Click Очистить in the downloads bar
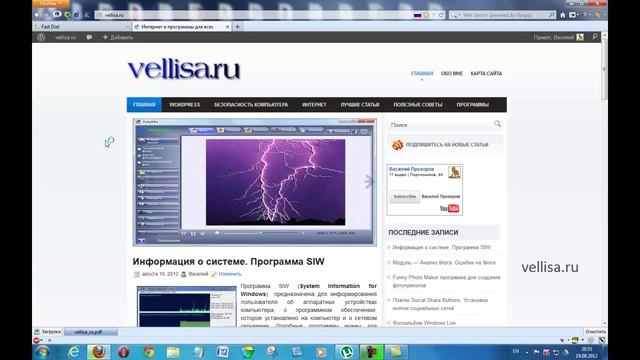Screen dimensions: 640x360 pyautogui.click(x=595, y=332)
